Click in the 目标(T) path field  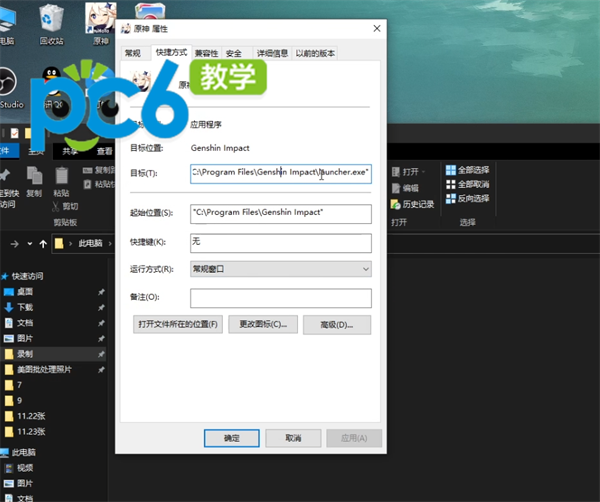[280, 173]
